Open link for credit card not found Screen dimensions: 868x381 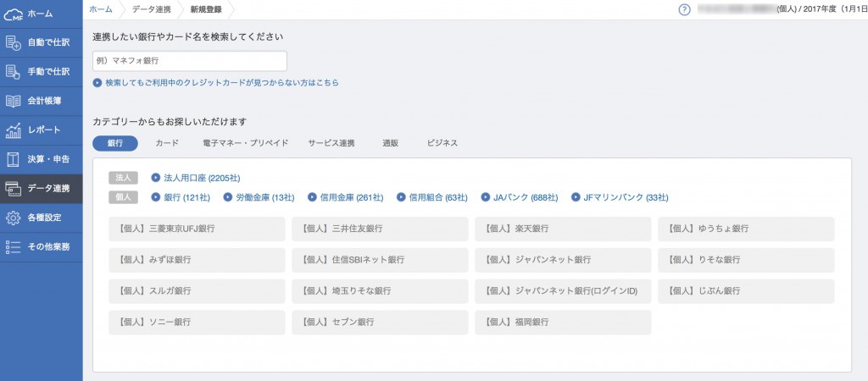tap(222, 83)
